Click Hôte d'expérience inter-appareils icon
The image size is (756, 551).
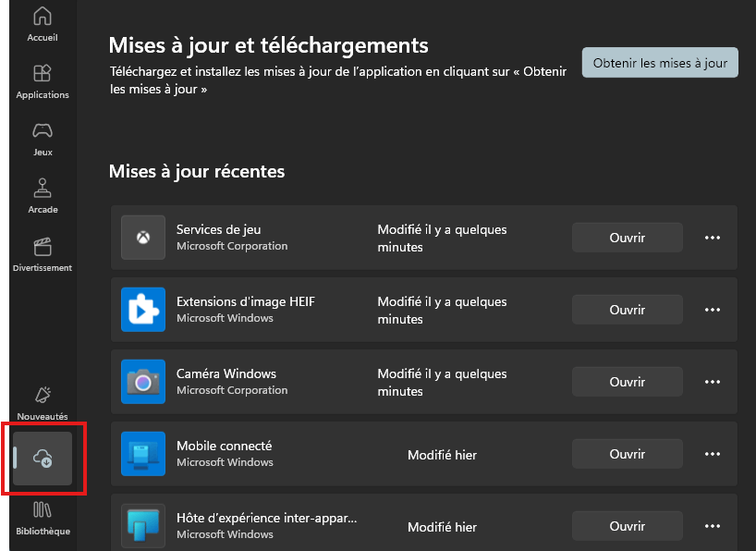143,526
